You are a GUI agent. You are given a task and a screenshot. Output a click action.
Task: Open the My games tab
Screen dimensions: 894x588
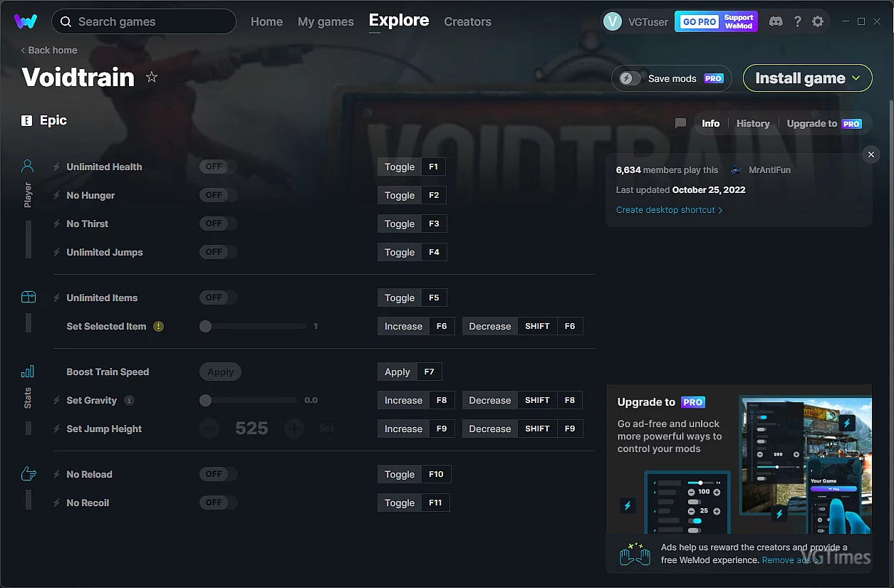[x=326, y=21]
